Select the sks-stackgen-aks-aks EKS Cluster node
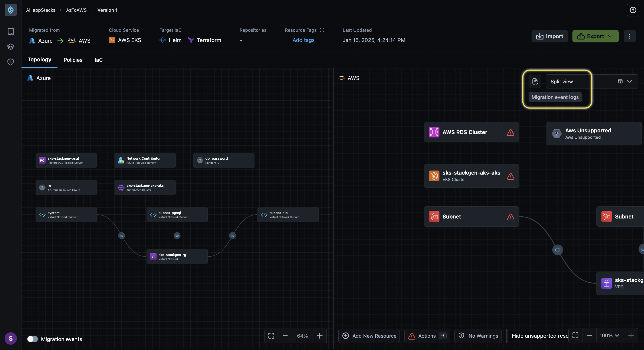The image size is (644, 350). [471, 176]
